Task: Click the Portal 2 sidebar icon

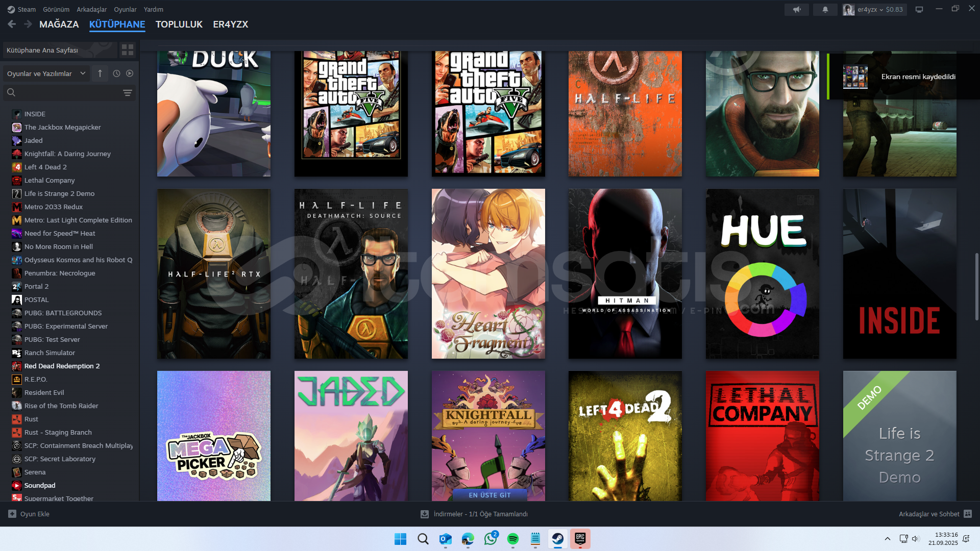Action: coord(17,286)
